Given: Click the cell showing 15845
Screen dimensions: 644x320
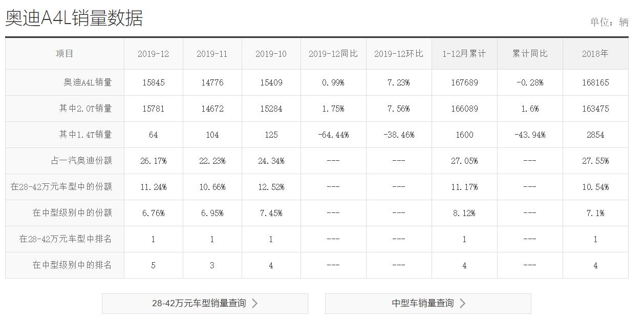Looking at the screenshot, I should coord(153,82).
